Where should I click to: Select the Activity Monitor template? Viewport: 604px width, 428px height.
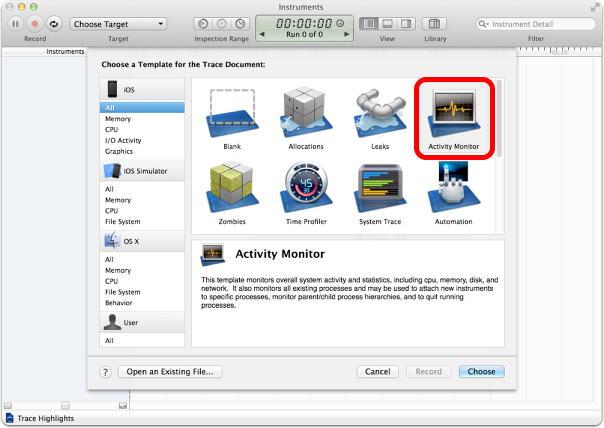click(x=453, y=116)
